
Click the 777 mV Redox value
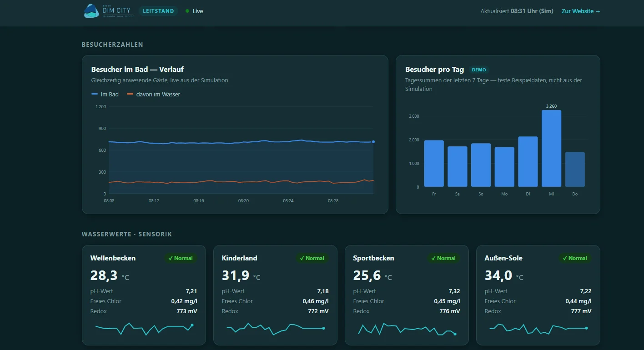581,311
